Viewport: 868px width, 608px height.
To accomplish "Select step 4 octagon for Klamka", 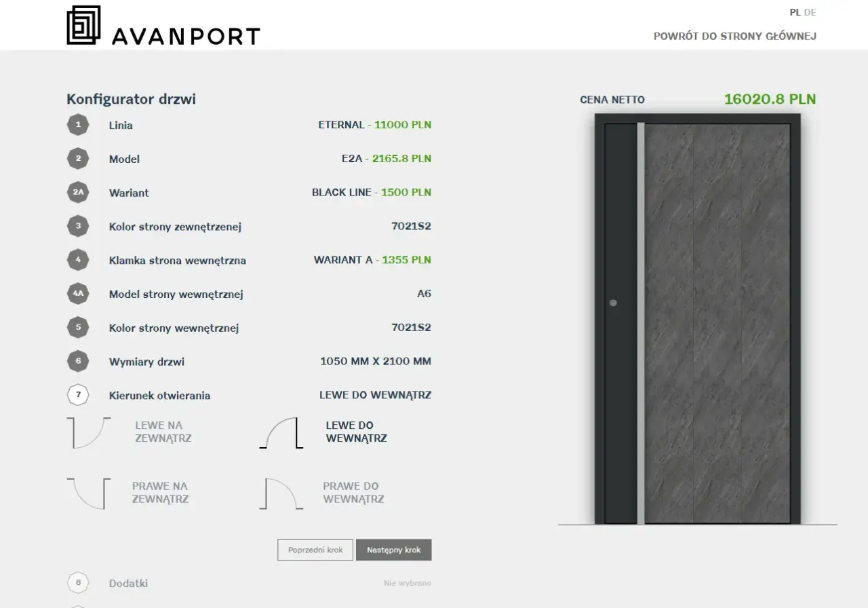I will (78, 260).
